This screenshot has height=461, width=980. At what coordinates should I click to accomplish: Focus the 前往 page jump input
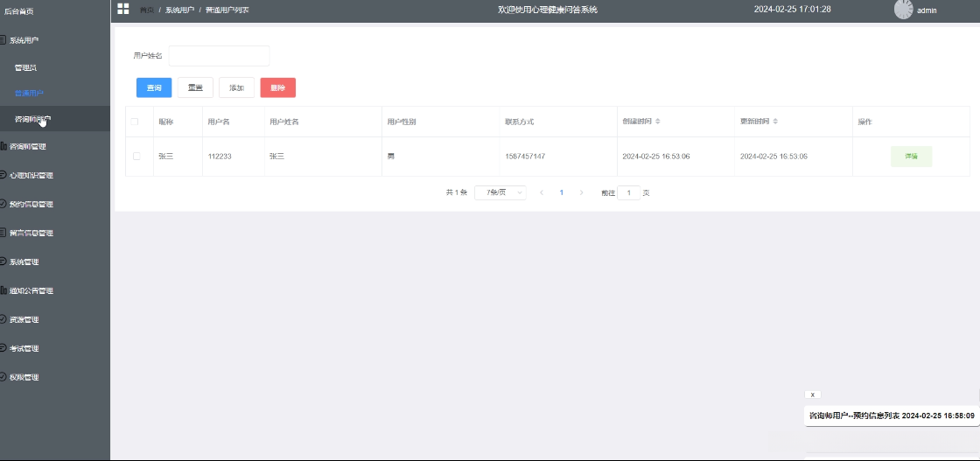629,193
